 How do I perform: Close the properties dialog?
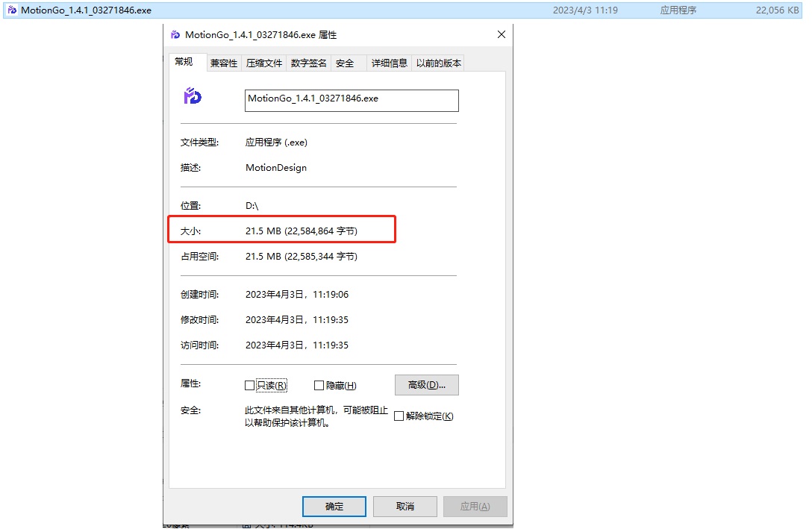pos(502,34)
